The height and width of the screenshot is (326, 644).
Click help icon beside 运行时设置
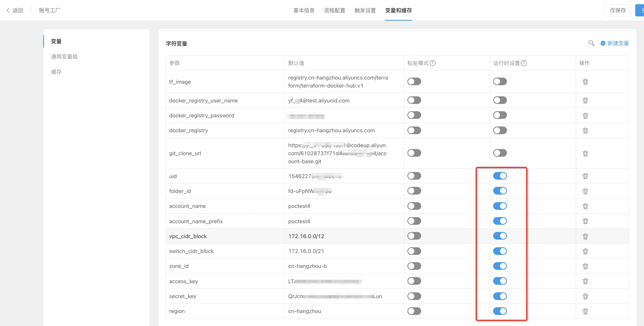[x=524, y=63]
